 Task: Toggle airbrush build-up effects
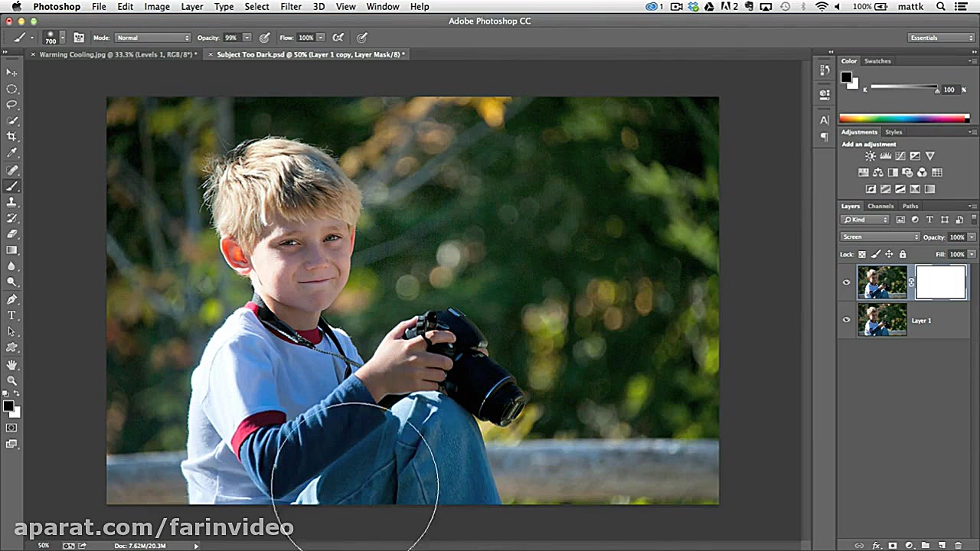click(338, 37)
